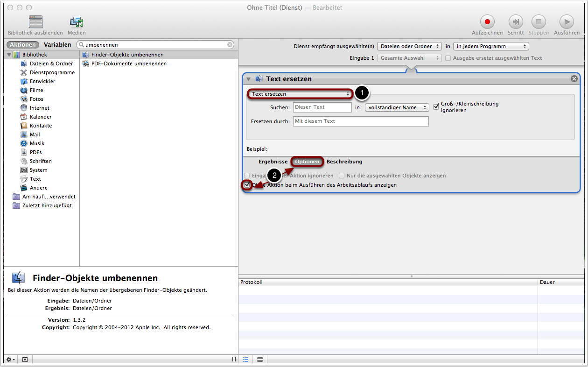Collapse the Bibliothek tree
The image size is (588, 367).
click(9, 55)
